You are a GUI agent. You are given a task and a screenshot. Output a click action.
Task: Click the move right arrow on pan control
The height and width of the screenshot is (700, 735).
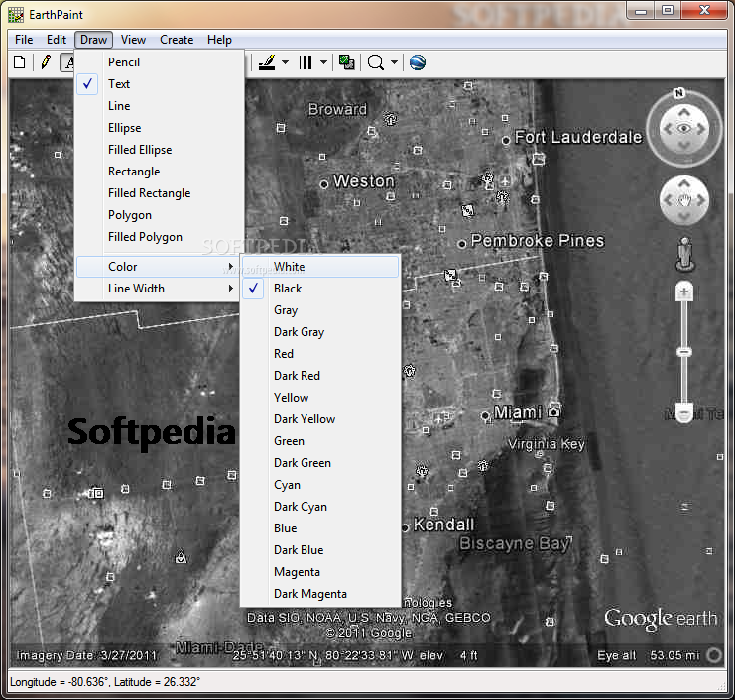point(701,200)
